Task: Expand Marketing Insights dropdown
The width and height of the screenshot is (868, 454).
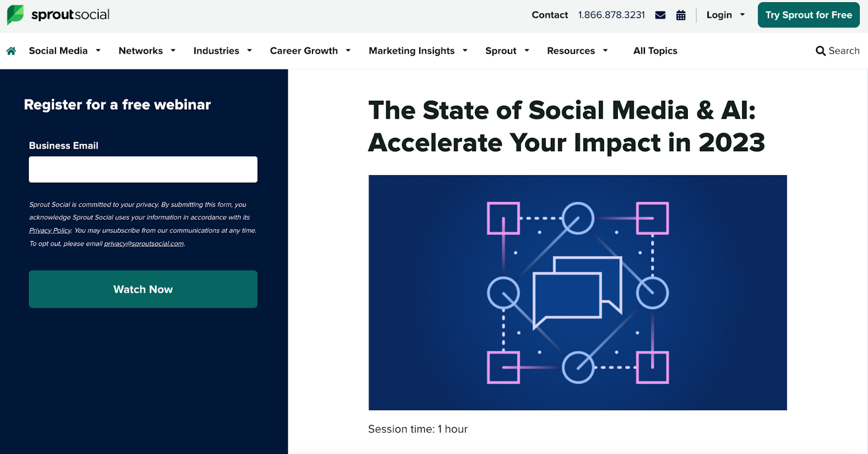Action: (x=418, y=51)
